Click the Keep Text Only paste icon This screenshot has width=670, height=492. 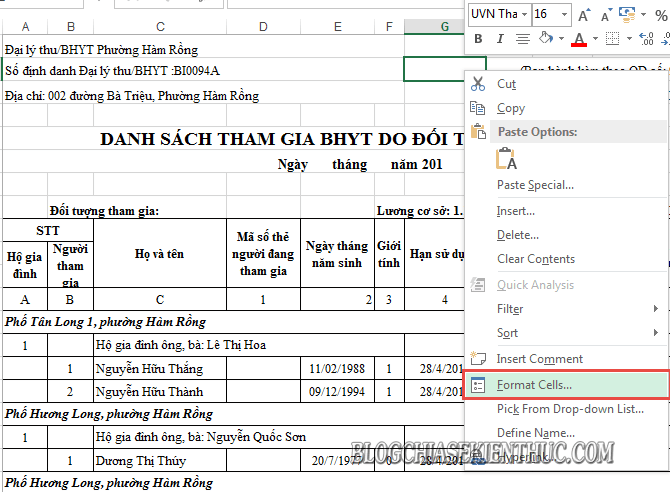(x=507, y=159)
